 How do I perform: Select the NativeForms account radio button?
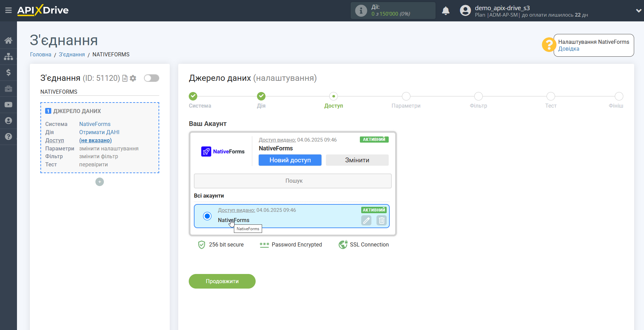click(207, 216)
